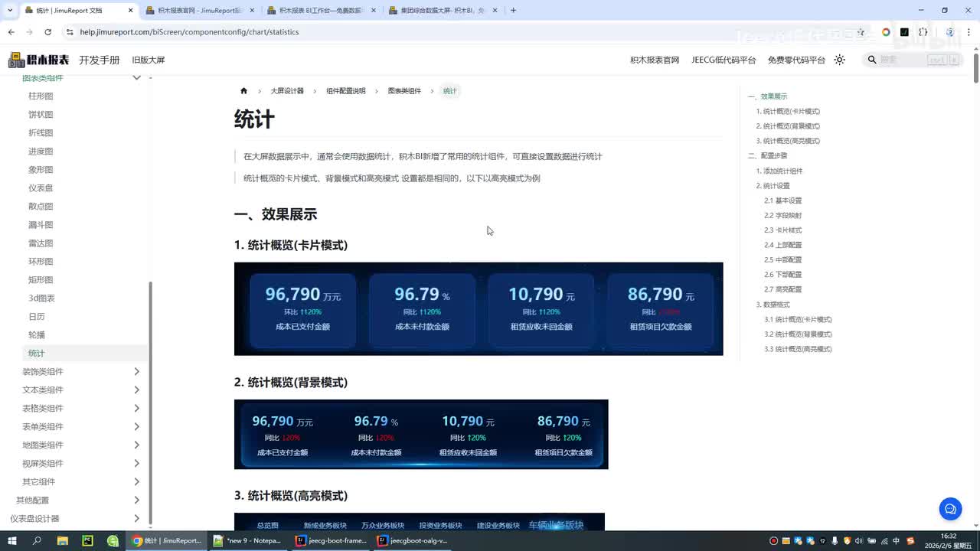Click the 卡片模式 statistics preview image
The height and width of the screenshot is (551, 980).
(479, 309)
